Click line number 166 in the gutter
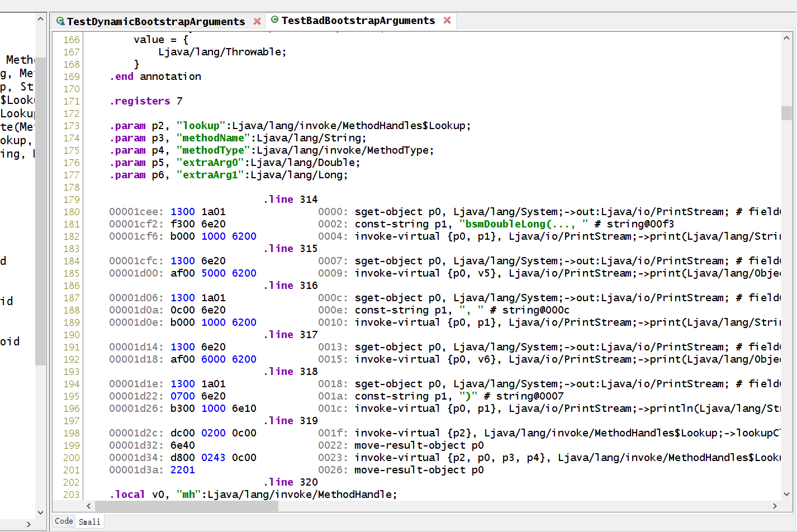Viewport: 797px width, 532px height. (x=72, y=40)
